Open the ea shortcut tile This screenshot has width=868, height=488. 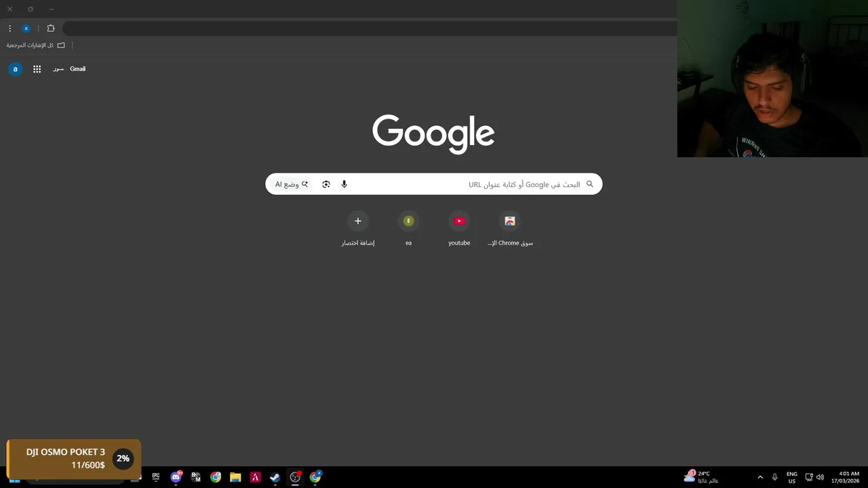tap(408, 229)
